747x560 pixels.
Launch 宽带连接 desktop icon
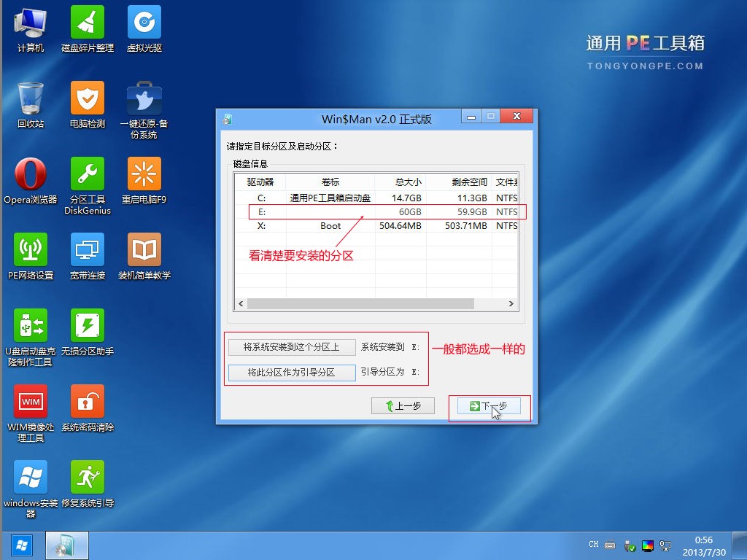coord(88,256)
